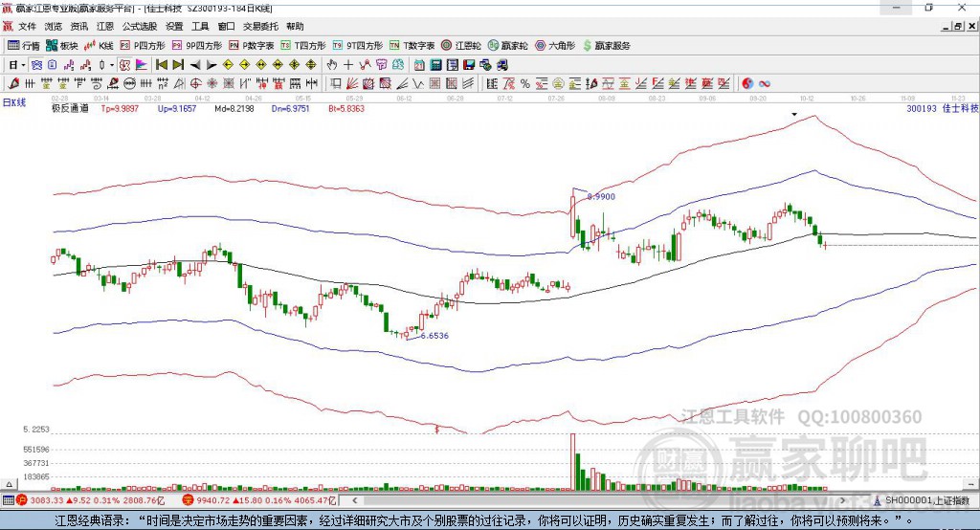The height and width of the screenshot is (530, 980).
Task: Click the 300193 佳士科技 stock label
Action: pos(942,108)
